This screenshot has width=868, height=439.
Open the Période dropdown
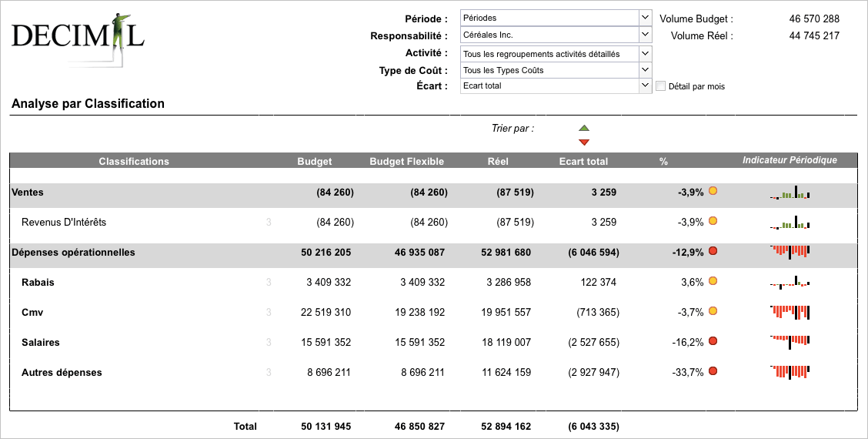[x=556, y=18]
